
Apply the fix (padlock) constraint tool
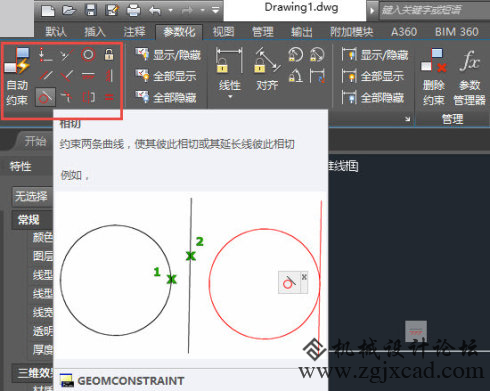(x=109, y=54)
